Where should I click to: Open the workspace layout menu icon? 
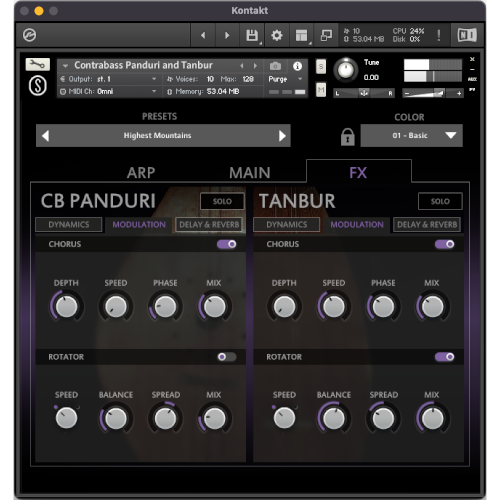tap(302, 35)
